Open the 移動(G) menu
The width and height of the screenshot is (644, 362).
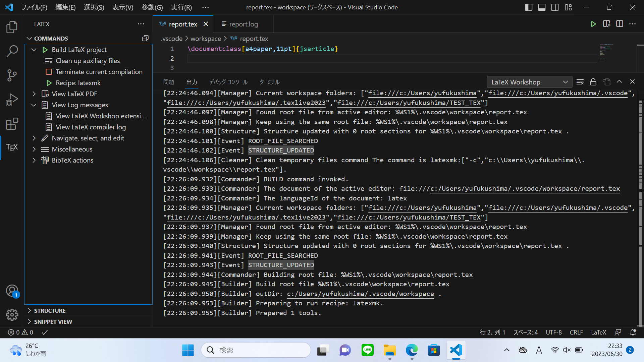(152, 7)
